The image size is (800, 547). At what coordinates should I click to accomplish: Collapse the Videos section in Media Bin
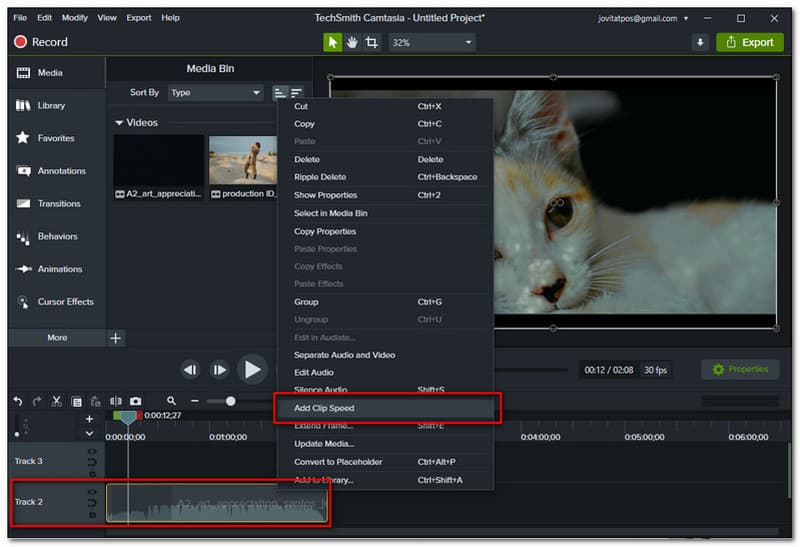click(x=120, y=123)
